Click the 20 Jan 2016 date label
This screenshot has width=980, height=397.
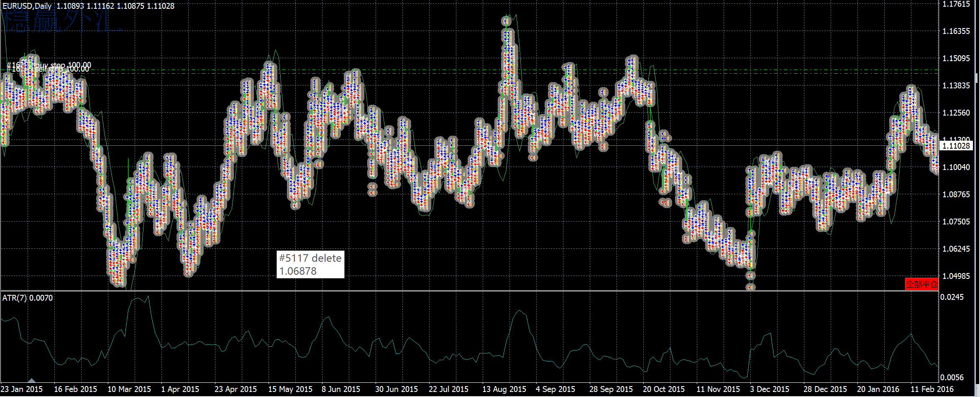click(x=878, y=389)
